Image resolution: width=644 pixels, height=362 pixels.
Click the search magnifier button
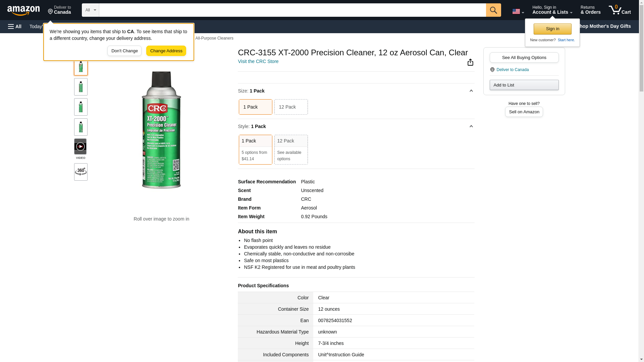click(493, 10)
